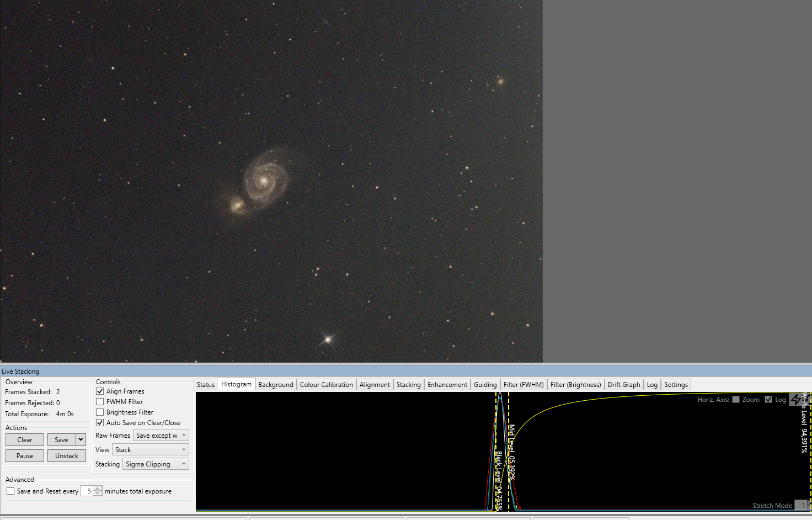Open the Save button's split arrow
812x520 pixels.
81,440
